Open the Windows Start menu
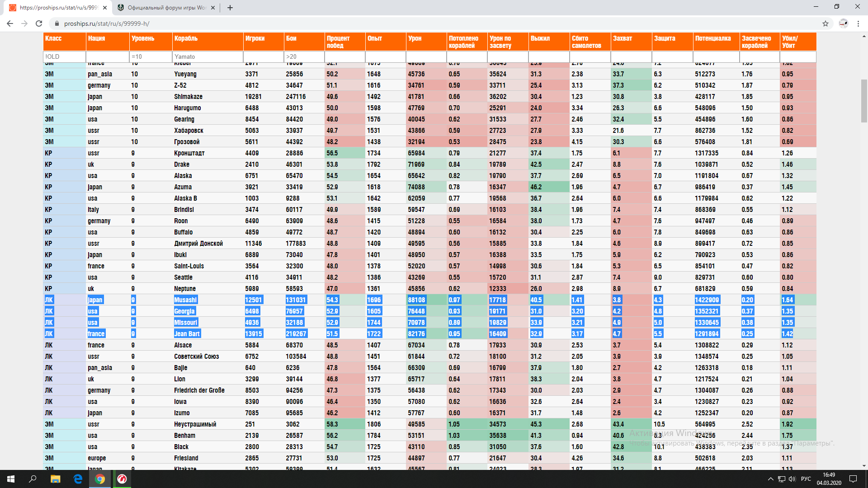Image resolution: width=868 pixels, height=488 pixels. [11, 479]
